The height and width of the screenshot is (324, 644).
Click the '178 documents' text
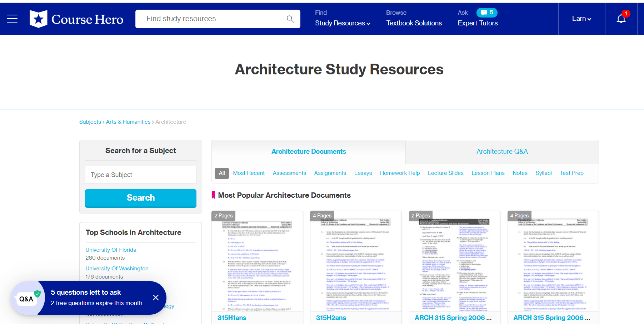[x=104, y=277]
